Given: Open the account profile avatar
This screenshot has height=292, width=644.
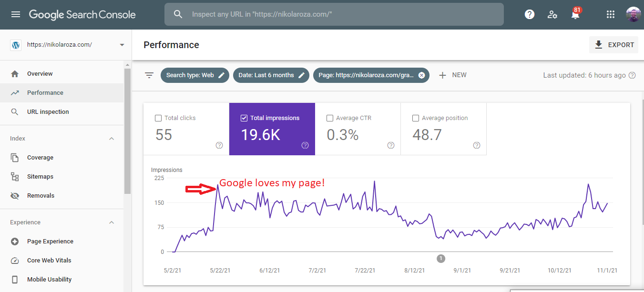Looking at the screenshot, I should tap(633, 14).
